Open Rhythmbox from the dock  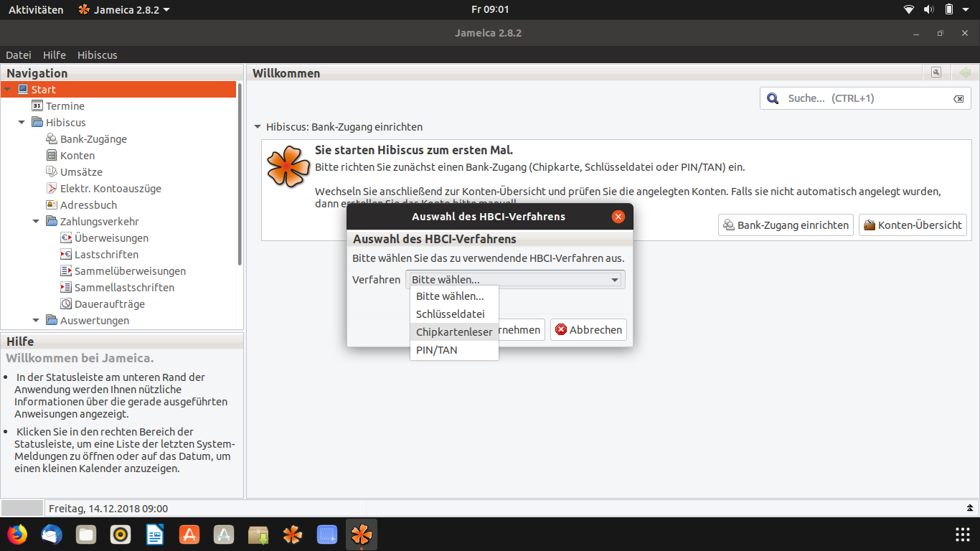click(x=121, y=534)
